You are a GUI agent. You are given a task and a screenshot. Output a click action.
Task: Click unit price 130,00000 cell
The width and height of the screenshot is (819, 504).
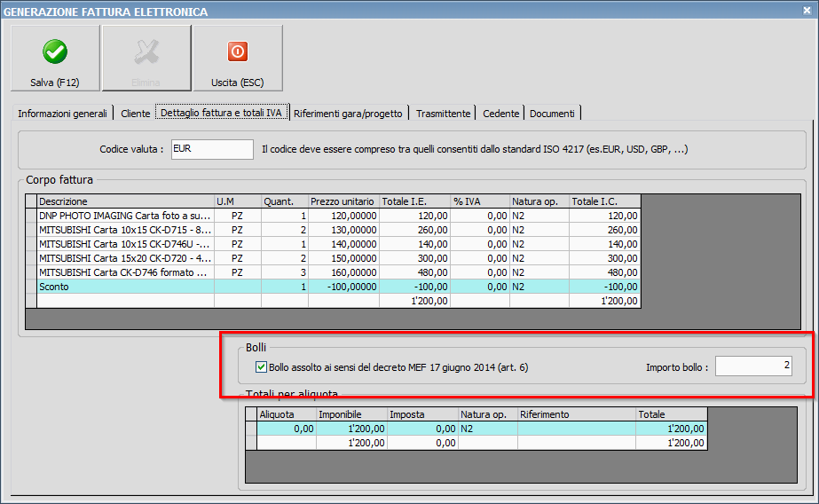[343, 230]
